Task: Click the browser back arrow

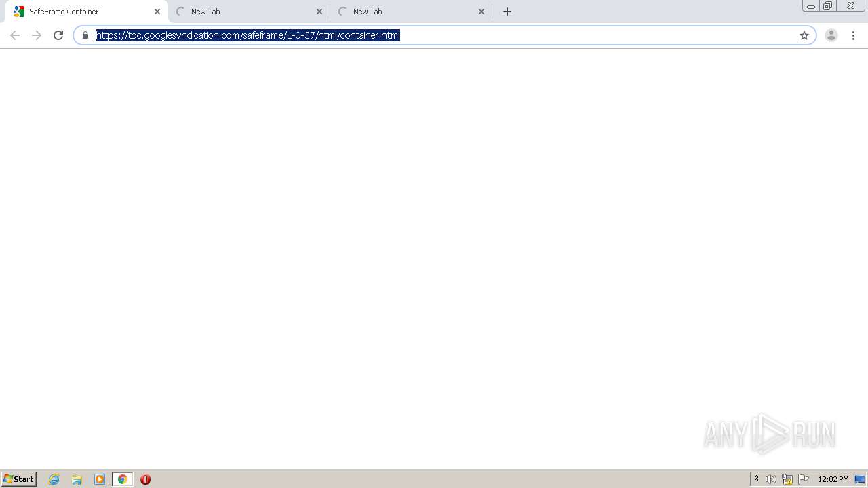Action: point(15,35)
